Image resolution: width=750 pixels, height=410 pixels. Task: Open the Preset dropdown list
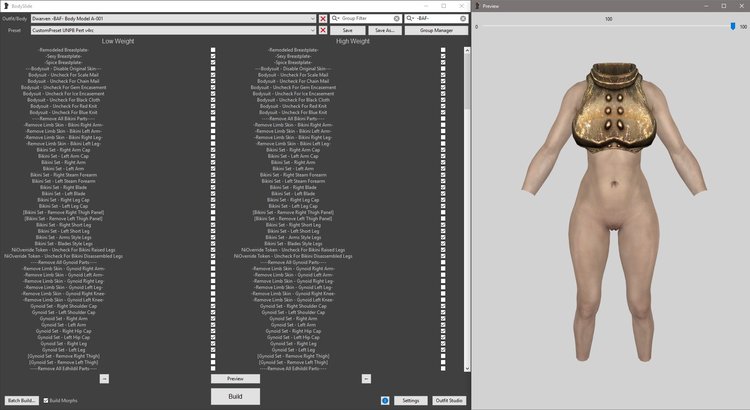tap(313, 30)
